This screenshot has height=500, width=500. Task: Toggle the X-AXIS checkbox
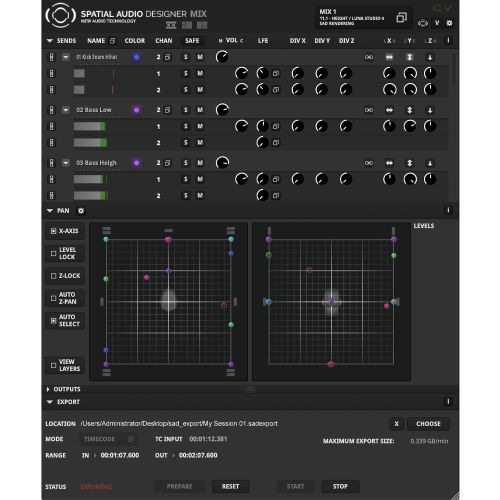(53, 231)
